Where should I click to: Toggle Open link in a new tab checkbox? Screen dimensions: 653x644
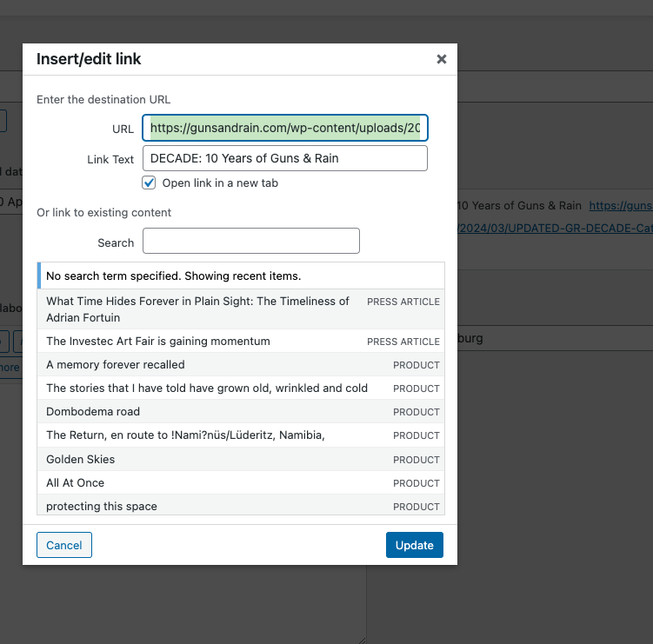(x=149, y=183)
